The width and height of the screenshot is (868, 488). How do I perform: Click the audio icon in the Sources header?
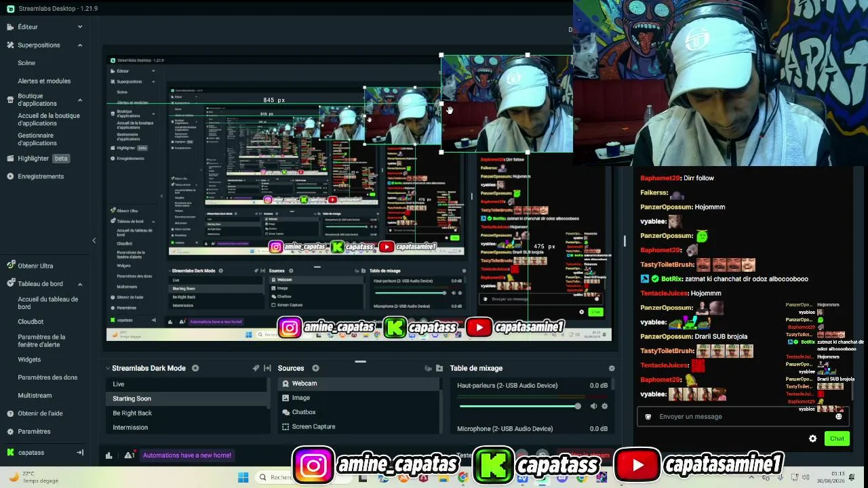point(428,368)
